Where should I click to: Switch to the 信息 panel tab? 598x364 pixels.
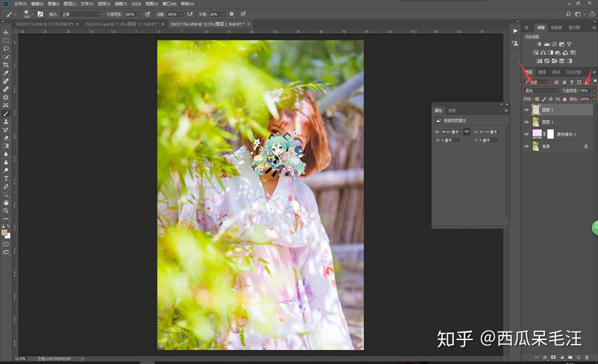point(452,110)
